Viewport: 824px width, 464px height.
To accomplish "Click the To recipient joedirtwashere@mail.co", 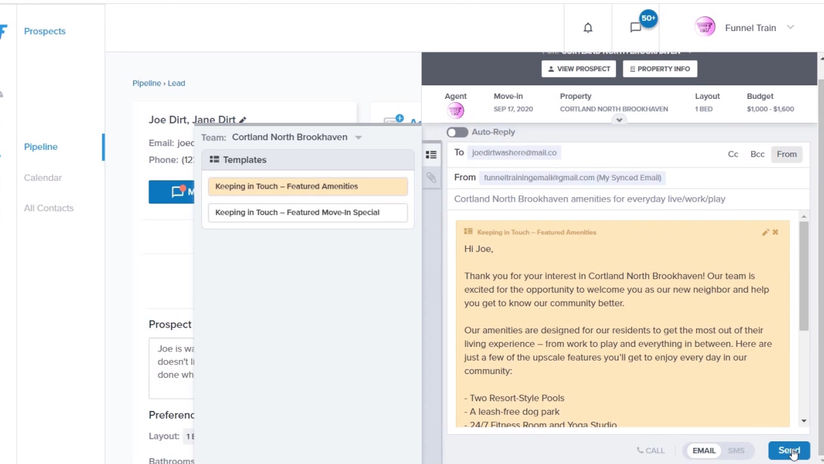I will click(514, 152).
